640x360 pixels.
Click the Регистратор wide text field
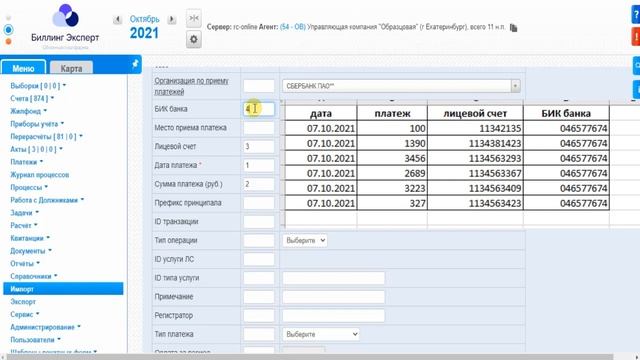point(333,316)
